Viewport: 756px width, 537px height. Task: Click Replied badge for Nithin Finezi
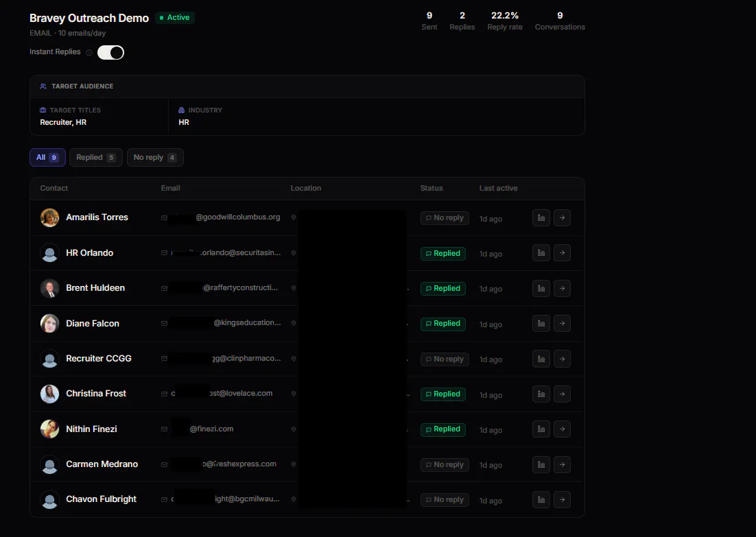point(443,429)
